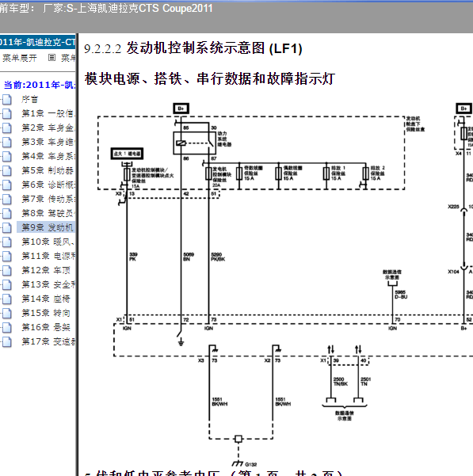Select 第6章 诊断概述 chapter
The height and width of the screenshot is (476, 473).
click(48, 185)
